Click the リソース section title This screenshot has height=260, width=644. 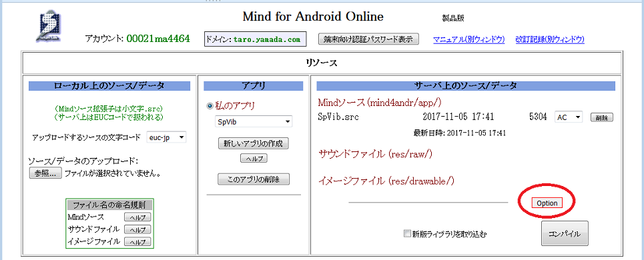point(322,63)
